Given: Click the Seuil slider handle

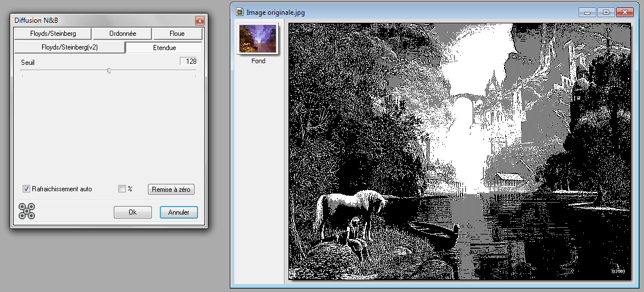Looking at the screenshot, I should (109, 71).
